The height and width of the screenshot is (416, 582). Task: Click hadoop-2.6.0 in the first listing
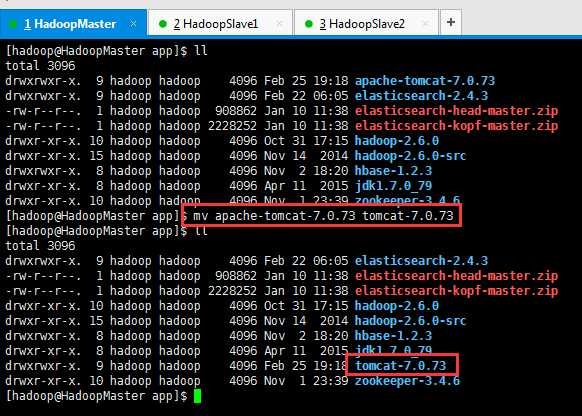point(397,141)
